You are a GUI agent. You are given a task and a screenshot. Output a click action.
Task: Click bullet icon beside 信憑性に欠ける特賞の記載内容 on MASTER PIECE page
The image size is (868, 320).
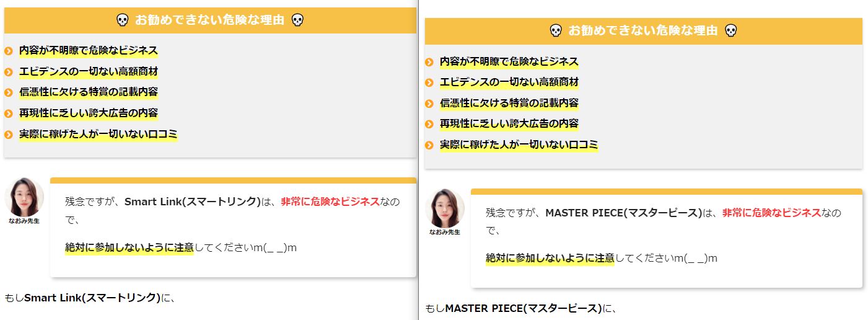[429, 104]
